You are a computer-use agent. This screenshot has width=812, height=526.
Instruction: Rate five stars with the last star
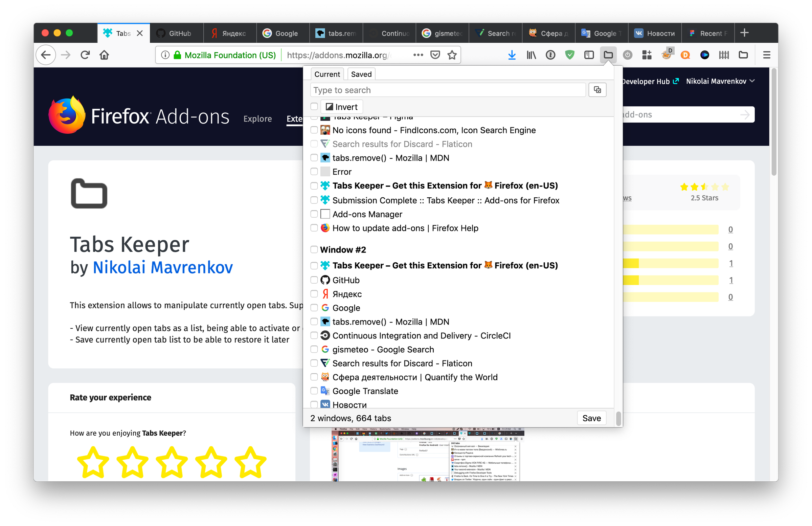(x=250, y=463)
